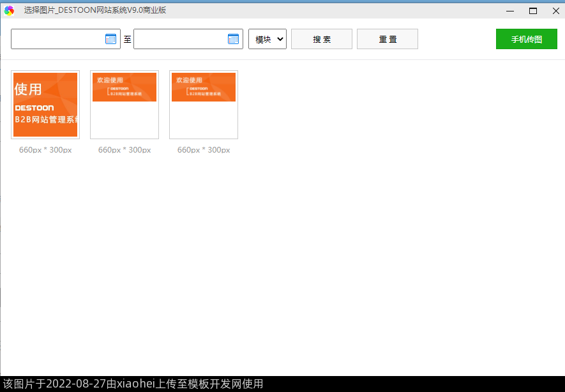The width and height of the screenshot is (565, 392).
Task: Open the end date calendar picker
Action: (234, 39)
